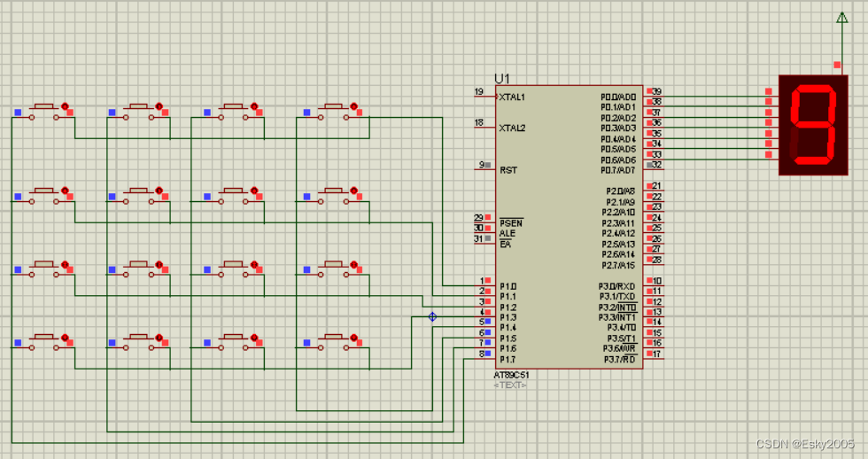The image size is (868, 459).
Task: Click the XTAL1 pin label
Action: tap(512, 97)
